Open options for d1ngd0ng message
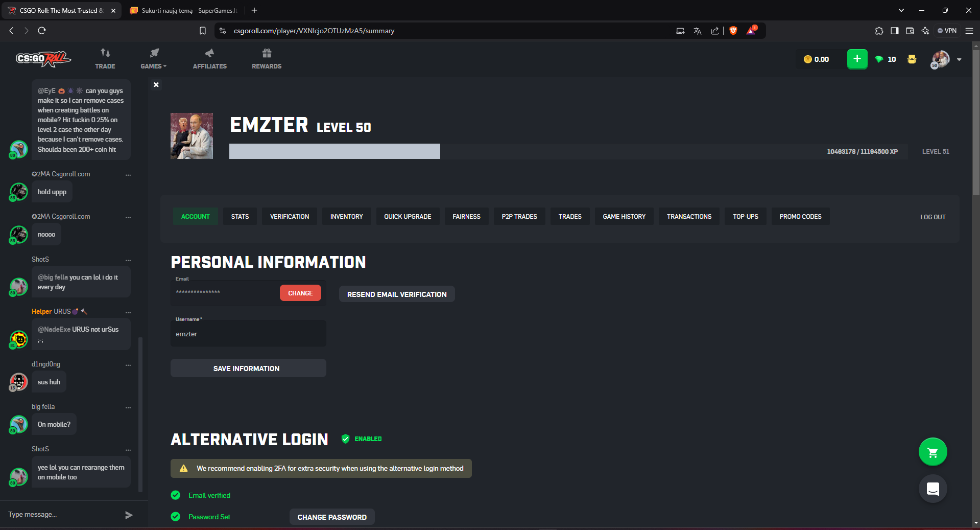 [128, 365]
